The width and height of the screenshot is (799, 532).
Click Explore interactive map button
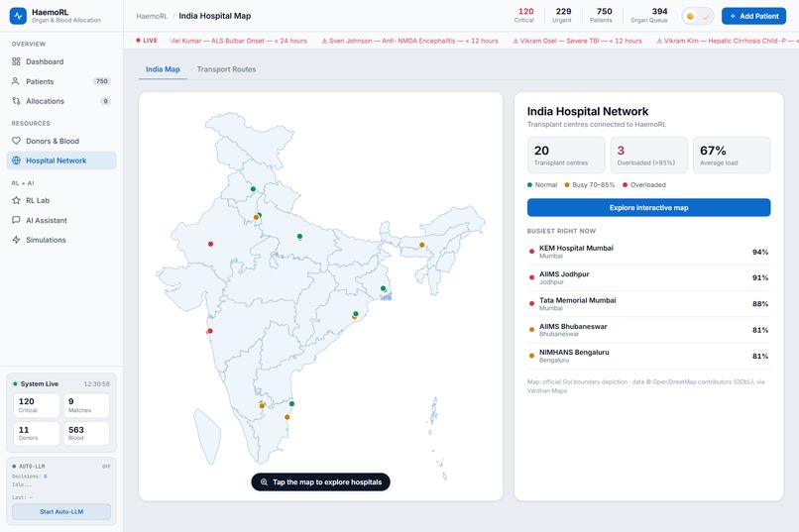(648, 208)
